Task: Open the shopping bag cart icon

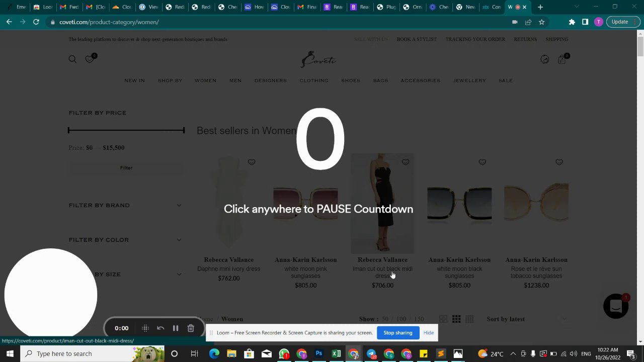Action: (562, 59)
